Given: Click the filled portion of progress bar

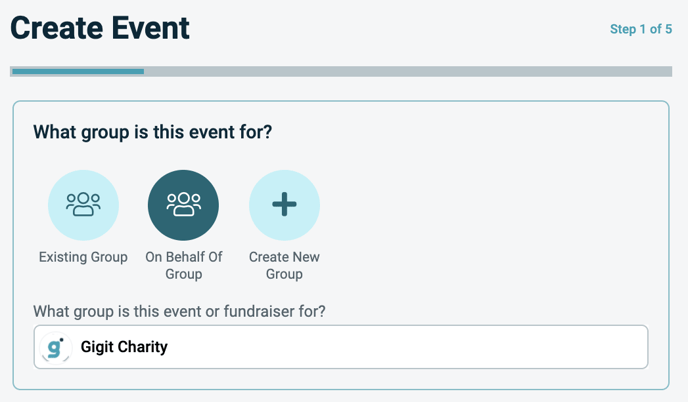Looking at the screenshot, I should pos(78,72).
